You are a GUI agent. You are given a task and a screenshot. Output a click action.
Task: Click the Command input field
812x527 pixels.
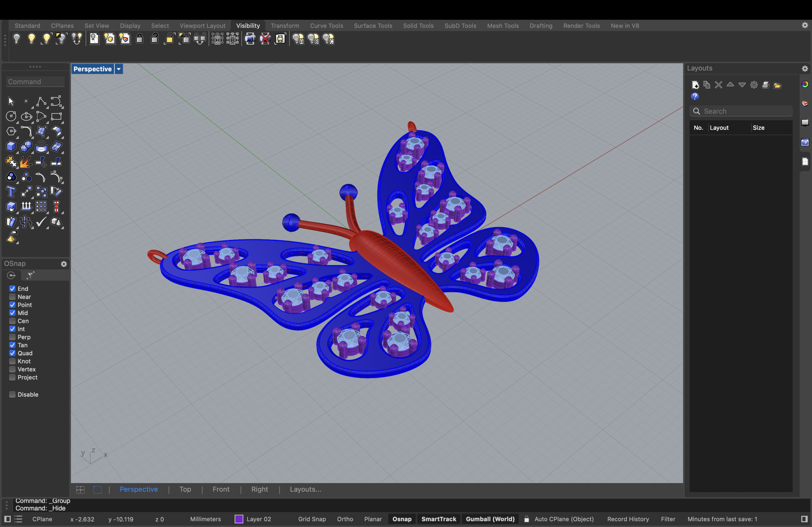pyautogui.click(x=35, y=82)
